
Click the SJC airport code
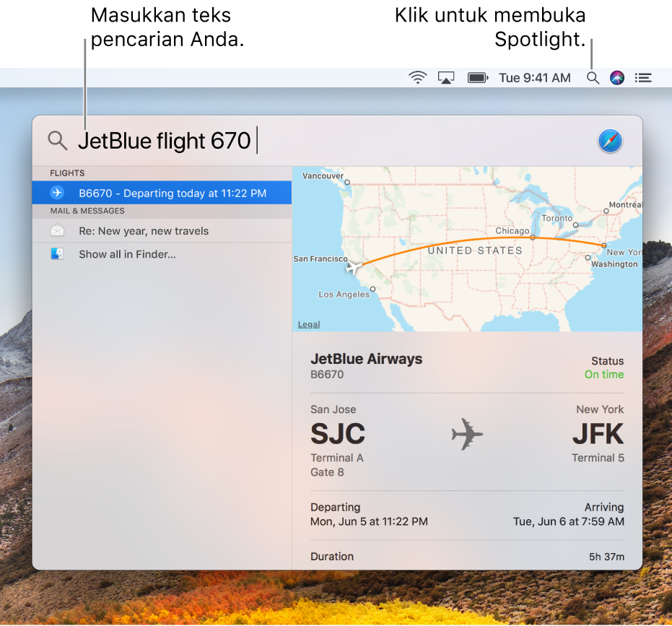[x=338, y=433]
